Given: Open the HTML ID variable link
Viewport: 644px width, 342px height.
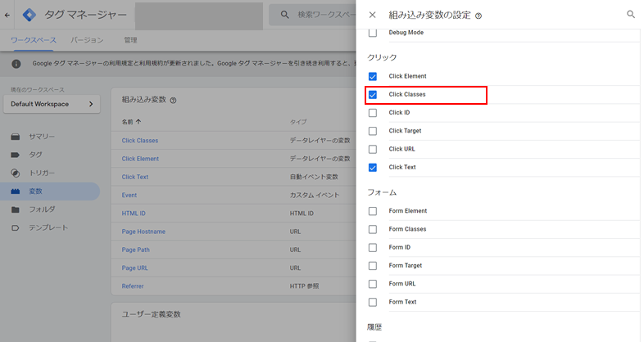Looking at the screenshot, I should (134, 214).
